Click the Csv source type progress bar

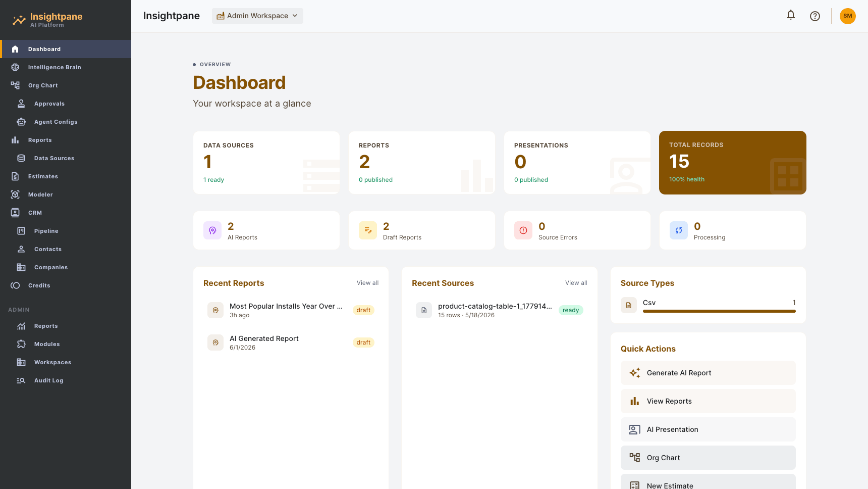point(719,311)
